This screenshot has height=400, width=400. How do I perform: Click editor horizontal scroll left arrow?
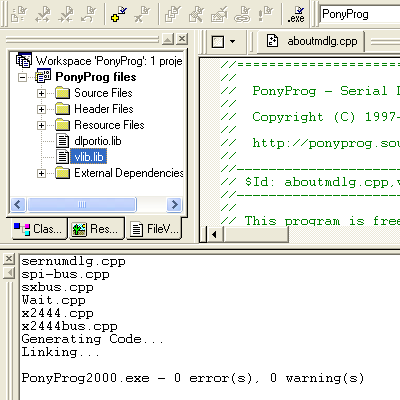click(x=214, y=235)
